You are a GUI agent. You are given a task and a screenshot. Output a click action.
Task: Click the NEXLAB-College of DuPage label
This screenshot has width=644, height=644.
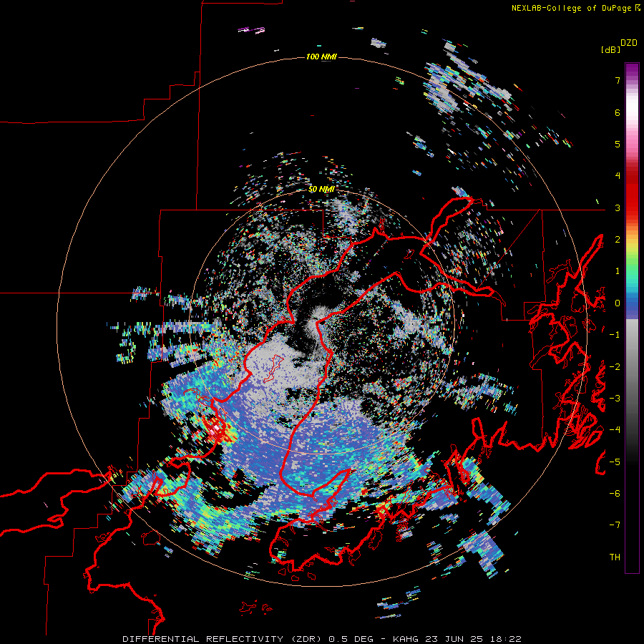click(x=571, y=8)
